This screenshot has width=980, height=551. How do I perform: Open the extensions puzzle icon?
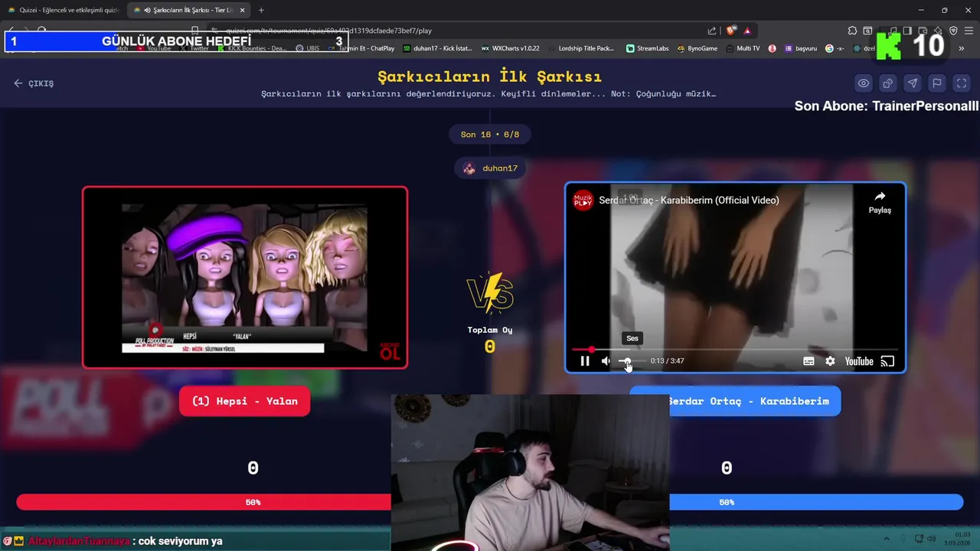852,31
